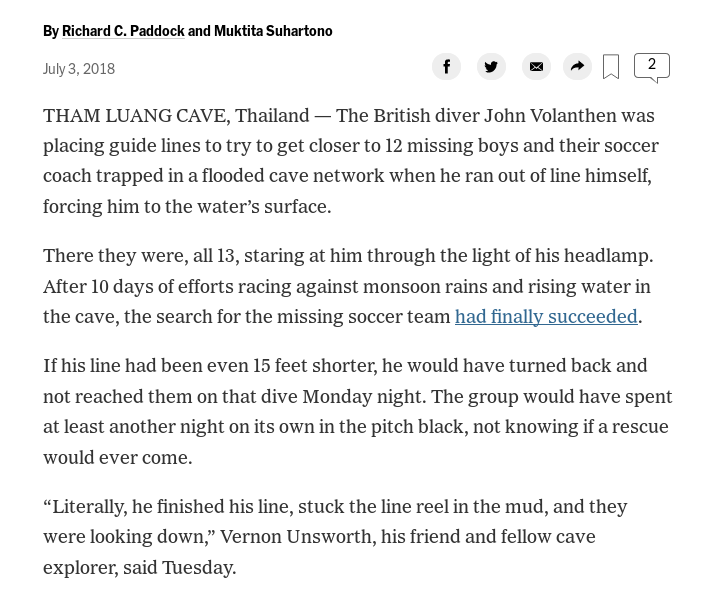Click the 'THAM LUANG CAVE' dateline text

(136, 116)
